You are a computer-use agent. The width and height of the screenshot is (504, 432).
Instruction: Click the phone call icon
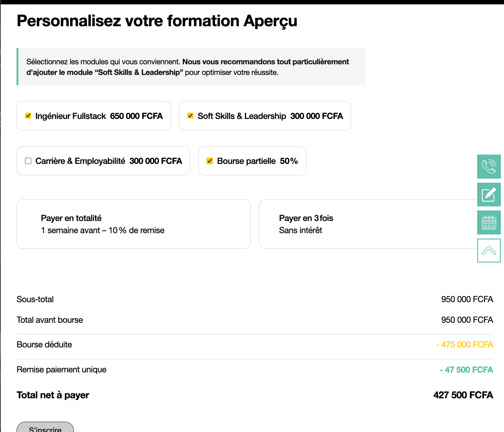[x=489, y=166]
